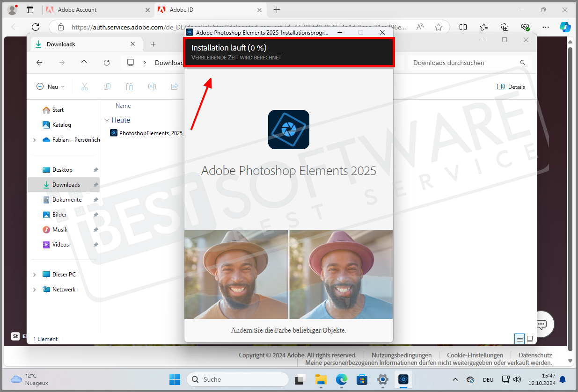
Task: Click the Rename icon in Explorer toolbar
Action: pos(152,87)
